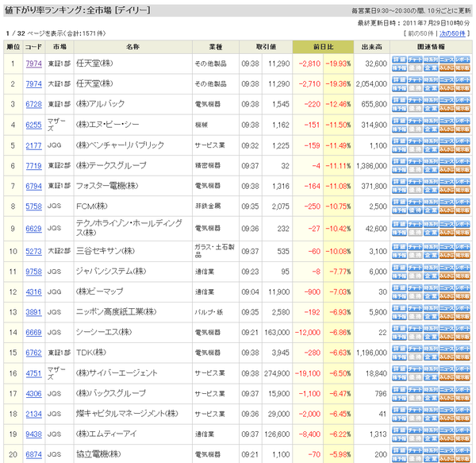
Task: Select the 1,386,000 volume cell
Action: [371, 166]
